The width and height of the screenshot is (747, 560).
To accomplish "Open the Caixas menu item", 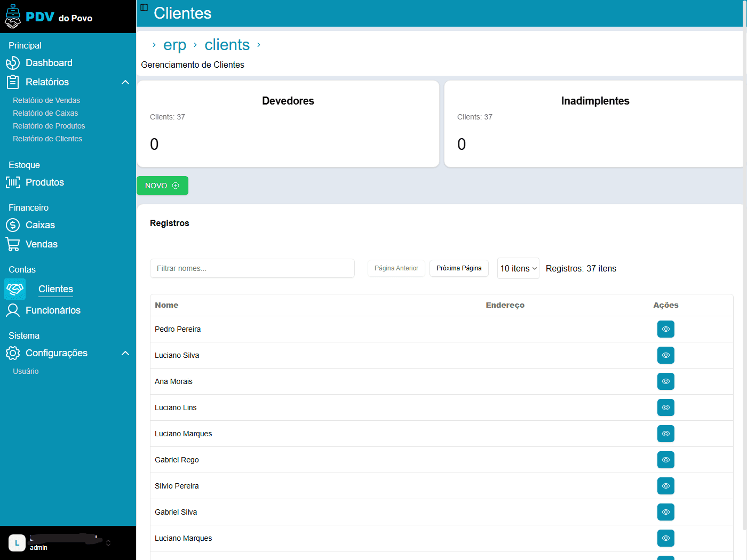I will tap(41, 225).
